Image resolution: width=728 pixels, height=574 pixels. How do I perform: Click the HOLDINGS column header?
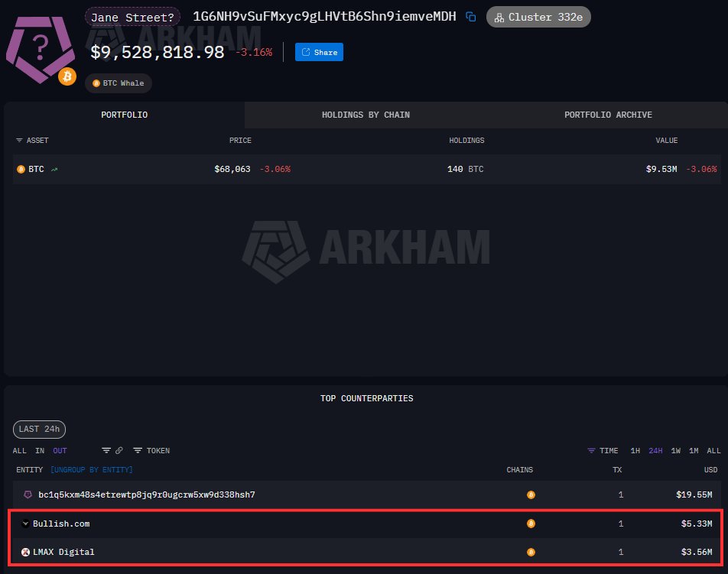coord(466,140)
